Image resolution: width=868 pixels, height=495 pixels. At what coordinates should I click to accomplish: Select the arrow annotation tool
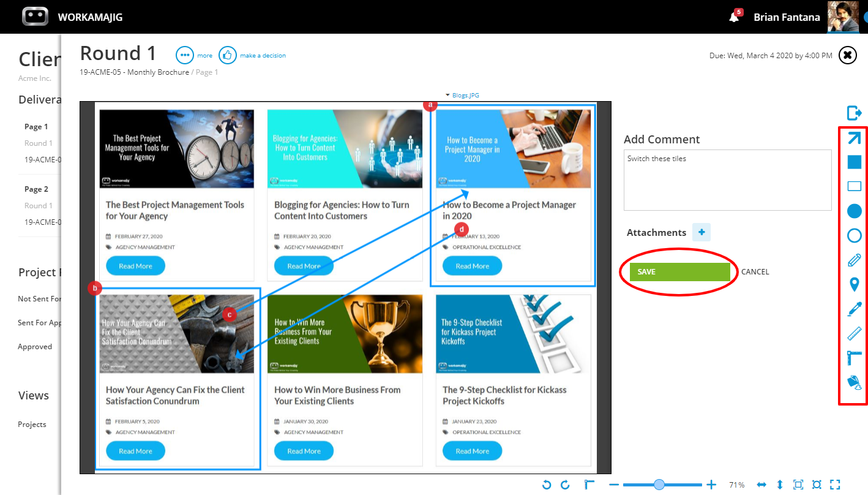(854, 138)
